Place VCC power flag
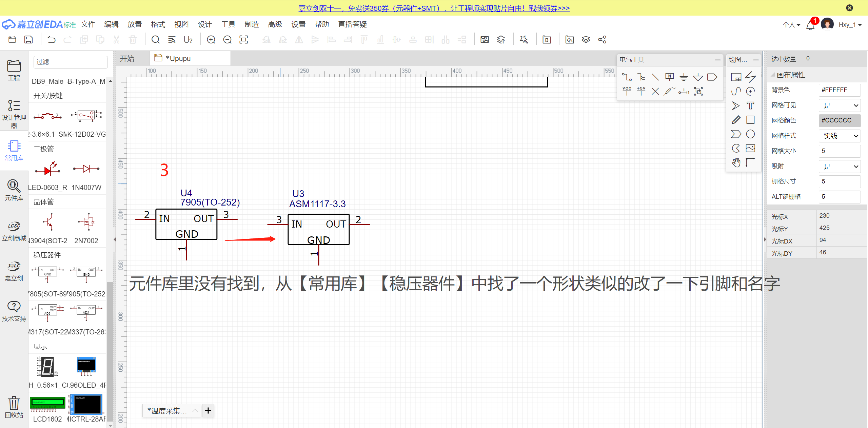Screen dimensions: 868x428 pos(627,91)
